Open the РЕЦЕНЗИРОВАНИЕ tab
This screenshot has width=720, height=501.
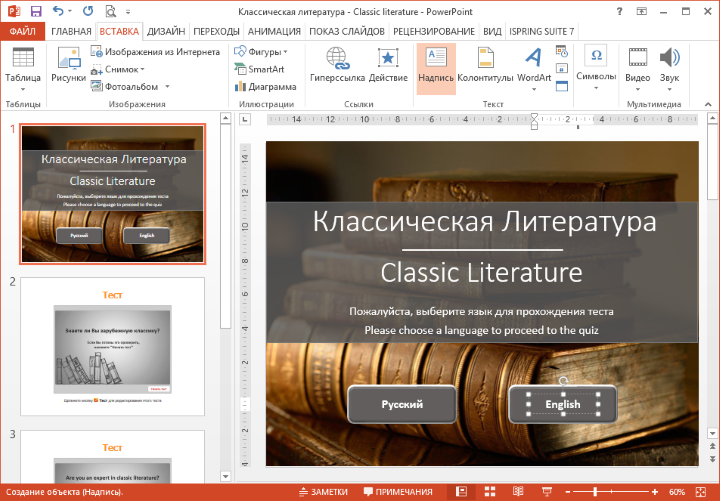click(434, 31)
